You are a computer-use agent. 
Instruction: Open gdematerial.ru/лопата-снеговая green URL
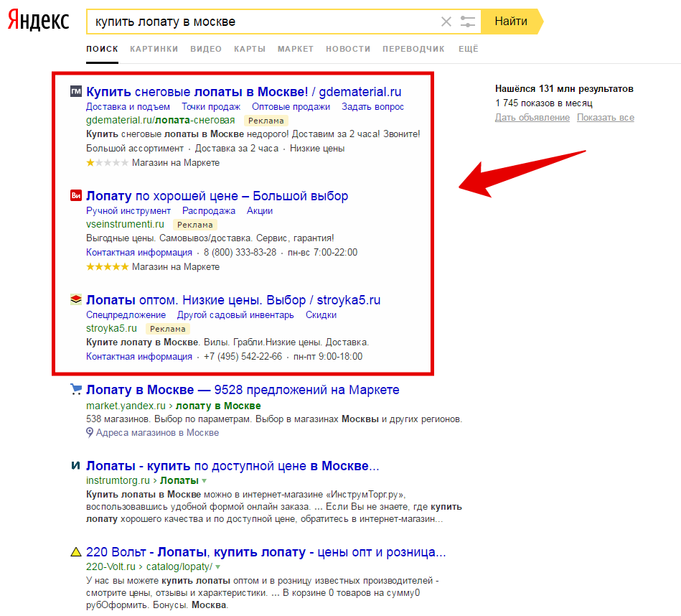[x=160, y=120]
